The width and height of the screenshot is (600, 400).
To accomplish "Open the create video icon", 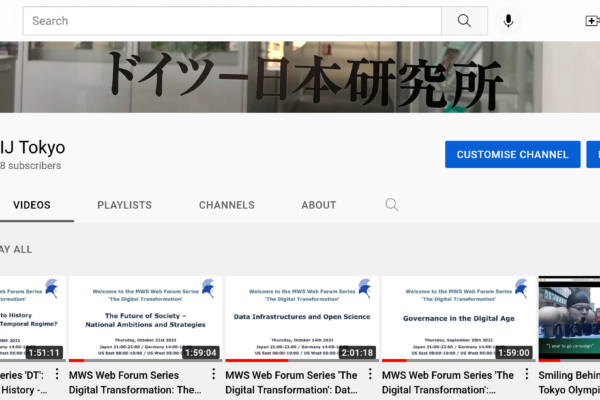I will pyautogui.click(x=592, y=21).
